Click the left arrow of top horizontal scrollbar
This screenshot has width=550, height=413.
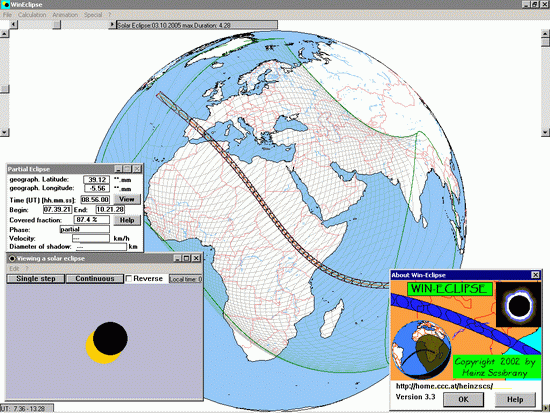click(13, 25)
